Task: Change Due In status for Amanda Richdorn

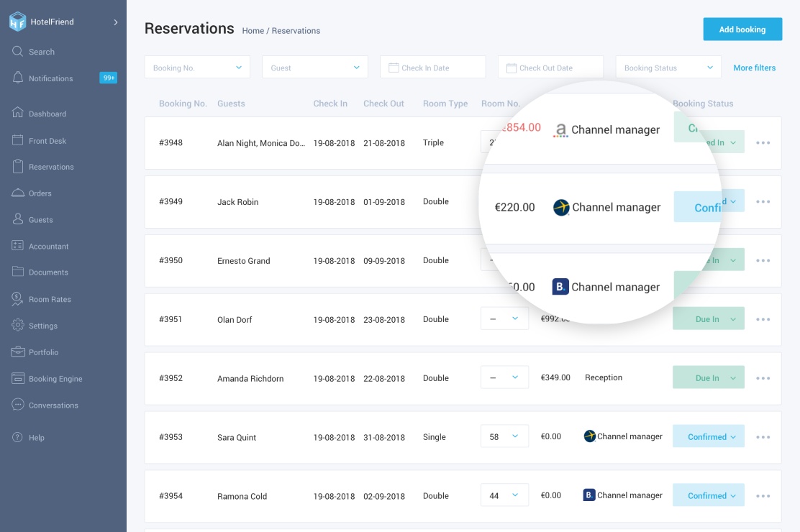Action: pos(708,377)
